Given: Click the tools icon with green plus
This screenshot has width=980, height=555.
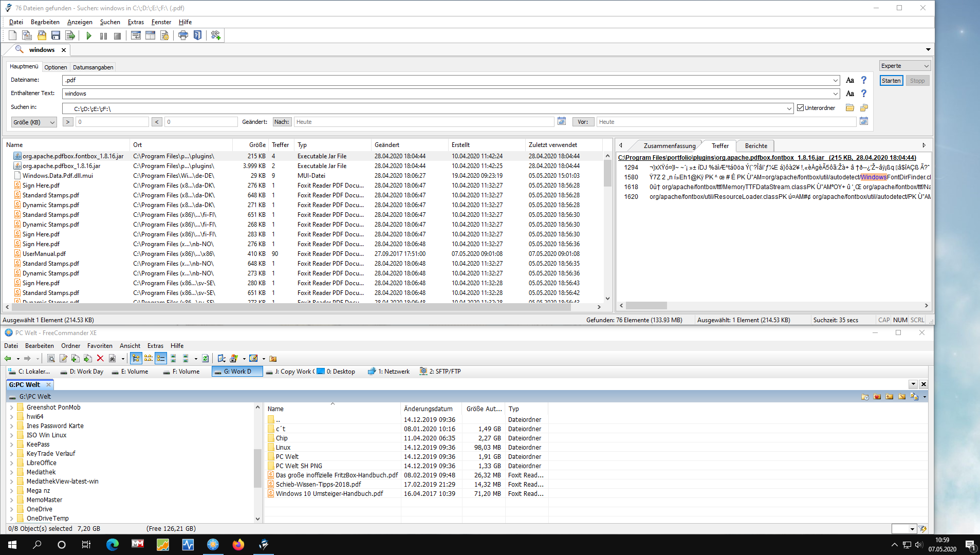Looking at the screenshot, I should 216,35.
